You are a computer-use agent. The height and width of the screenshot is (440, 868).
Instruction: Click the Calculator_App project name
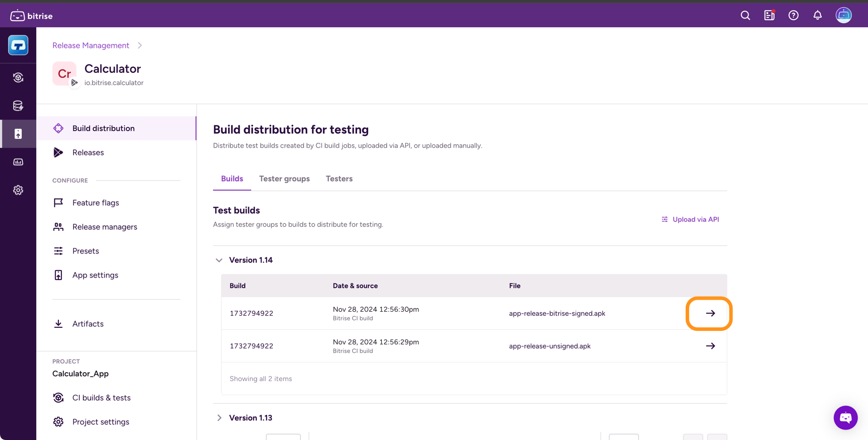80,374
